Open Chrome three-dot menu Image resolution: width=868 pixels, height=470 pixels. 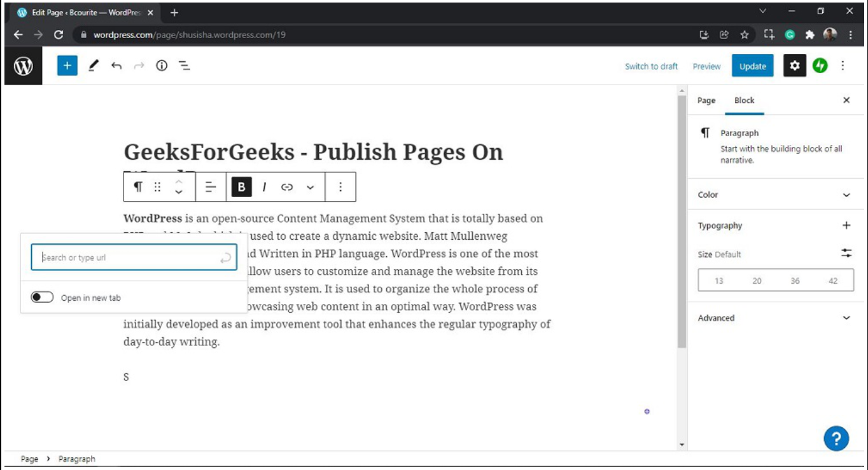[850, 35]
